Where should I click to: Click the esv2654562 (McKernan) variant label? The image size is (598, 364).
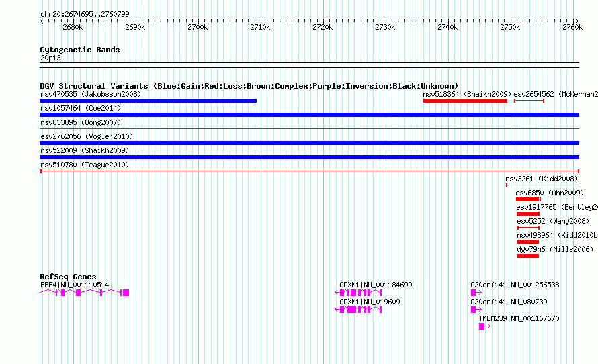556,94
